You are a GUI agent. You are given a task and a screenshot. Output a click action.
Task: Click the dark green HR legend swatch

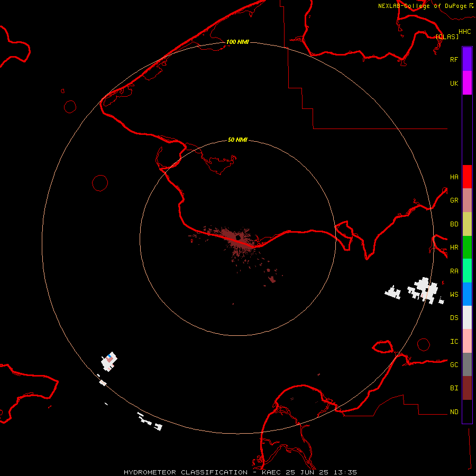[x=467, y=248]
